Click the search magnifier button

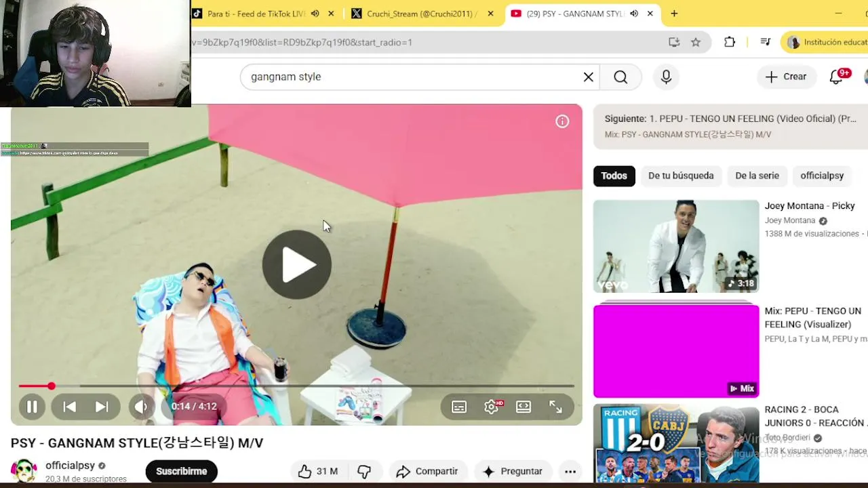(x=620, y=77)
